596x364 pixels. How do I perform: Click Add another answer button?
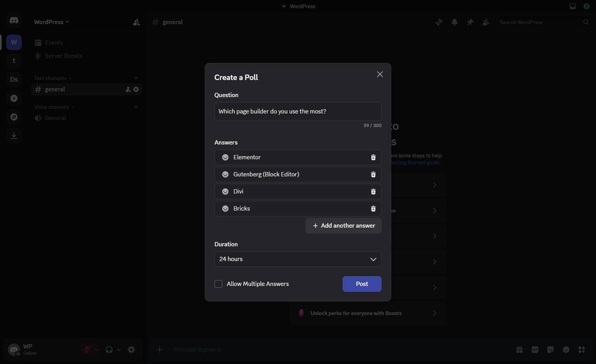tap(343, 226)
